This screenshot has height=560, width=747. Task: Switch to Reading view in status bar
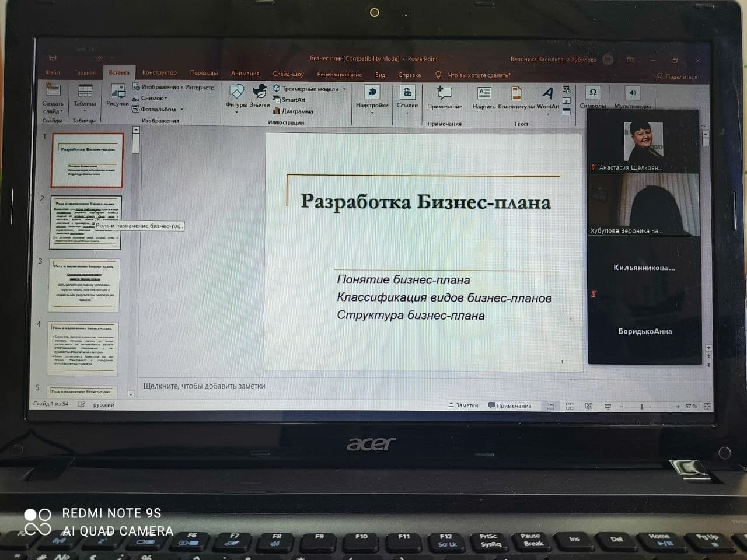tap(589, 406)
